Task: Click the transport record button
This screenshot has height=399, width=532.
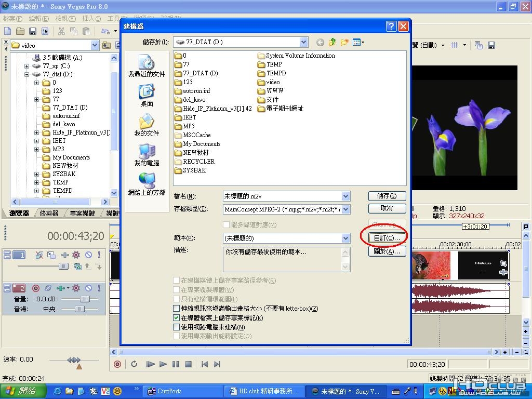Action: [117, 364]
